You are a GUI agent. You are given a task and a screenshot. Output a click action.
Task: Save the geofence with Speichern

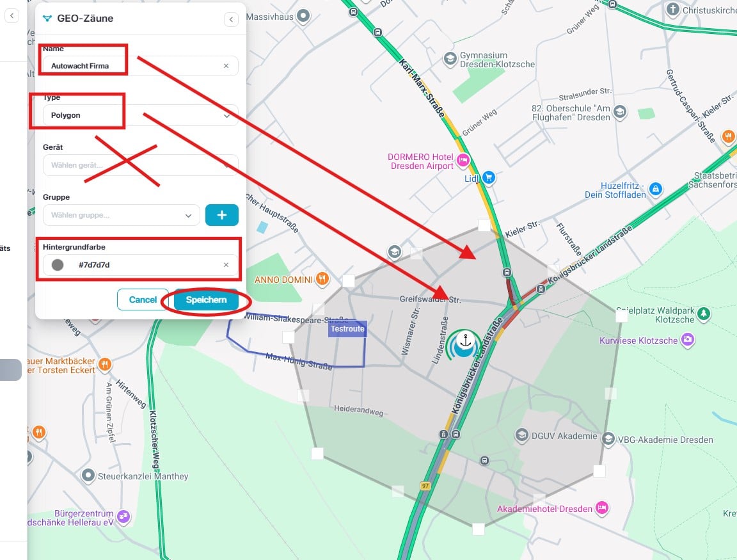pyautogui.click(x=206, y=300)
